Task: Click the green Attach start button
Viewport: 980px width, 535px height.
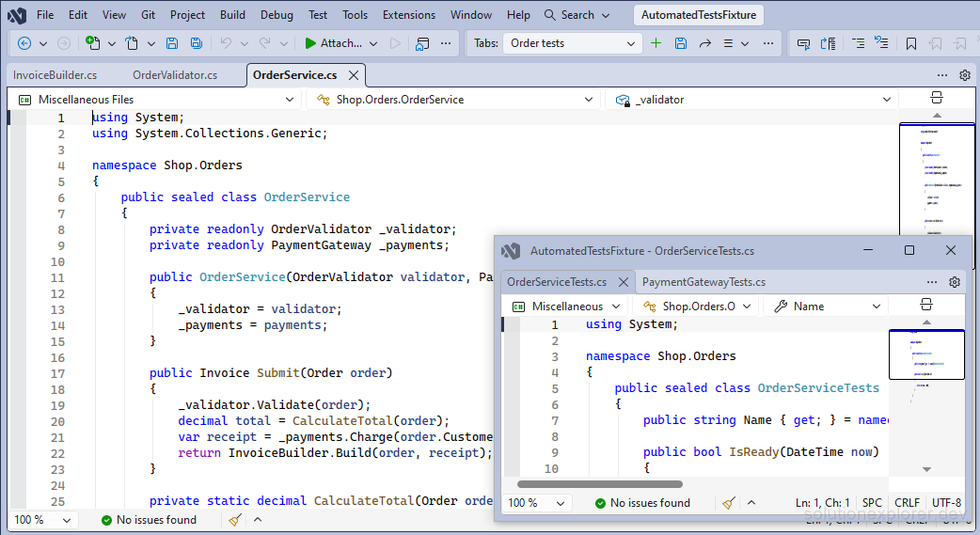Action: (x=333, y=43)
